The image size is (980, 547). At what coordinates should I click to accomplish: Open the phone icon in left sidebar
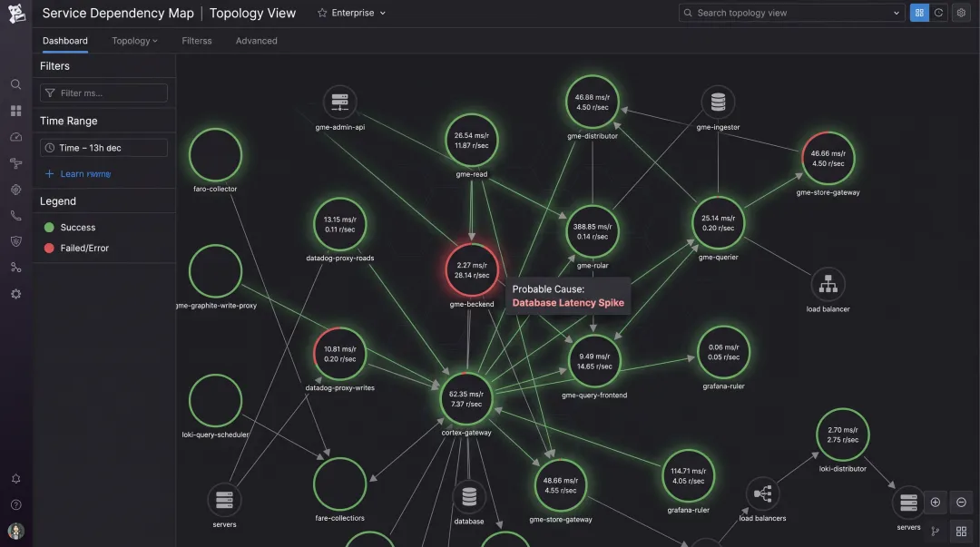[16, 216]
